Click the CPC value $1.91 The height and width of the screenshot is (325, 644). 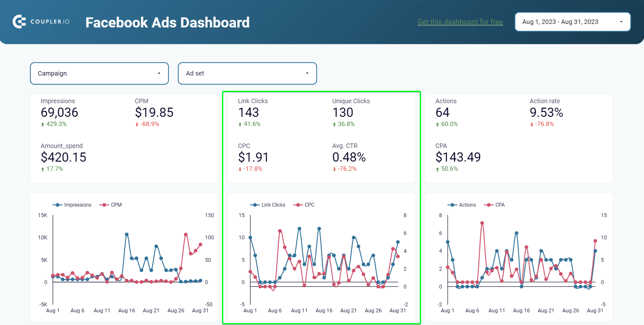[x=253, y=157]
